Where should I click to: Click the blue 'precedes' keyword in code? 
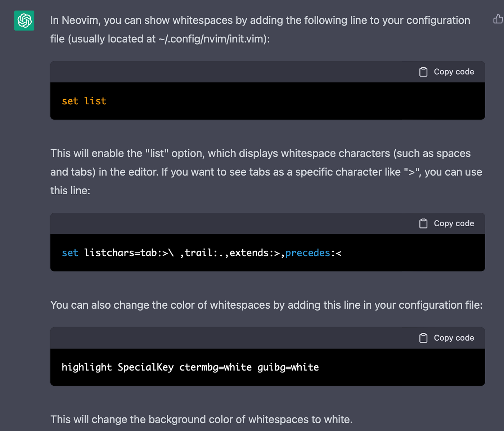(307, 253)
